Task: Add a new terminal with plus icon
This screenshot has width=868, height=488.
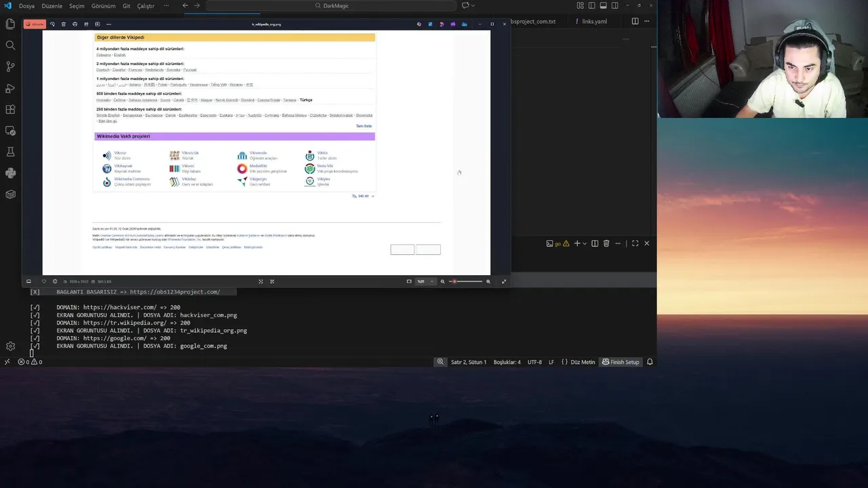Action: point(577,243)
